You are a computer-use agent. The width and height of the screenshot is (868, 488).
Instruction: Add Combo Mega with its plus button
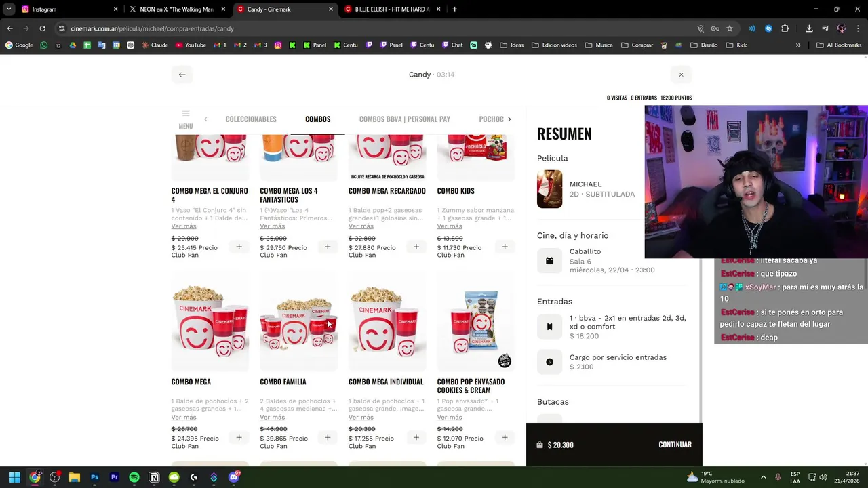pos(239,438)
